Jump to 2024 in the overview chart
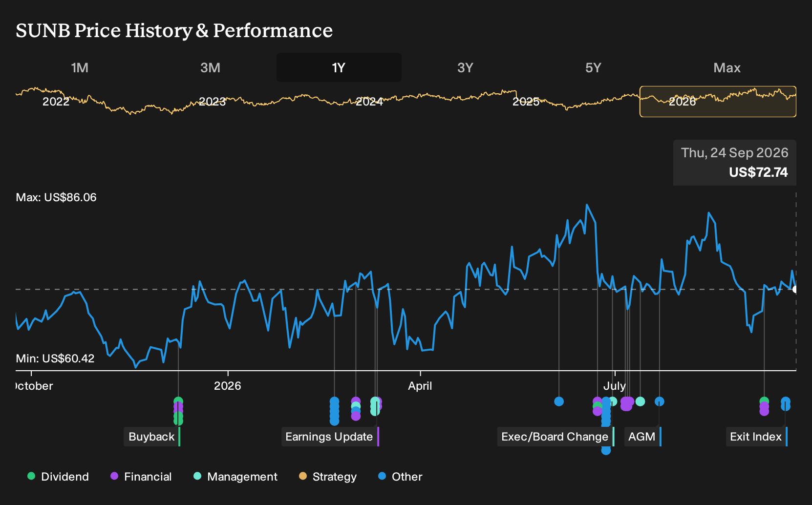The image size is (812, 505). coord(369,102)
